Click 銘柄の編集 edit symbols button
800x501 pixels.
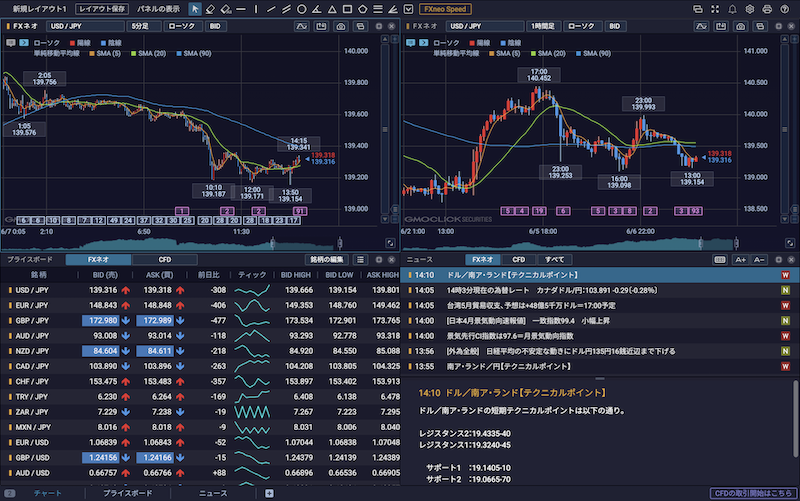coord(327,260)
